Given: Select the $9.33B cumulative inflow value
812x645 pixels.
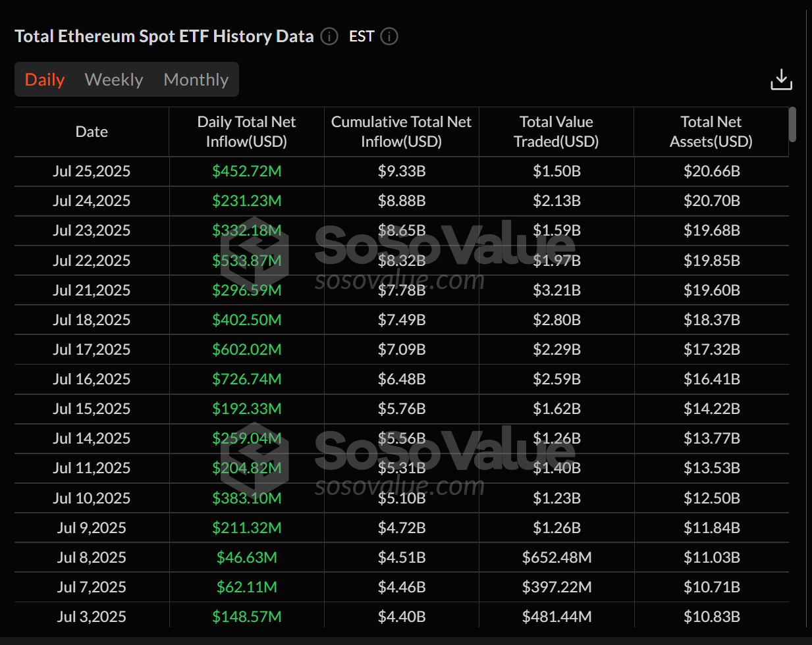Looking at the screenshot, I should [x=402, y=170].
